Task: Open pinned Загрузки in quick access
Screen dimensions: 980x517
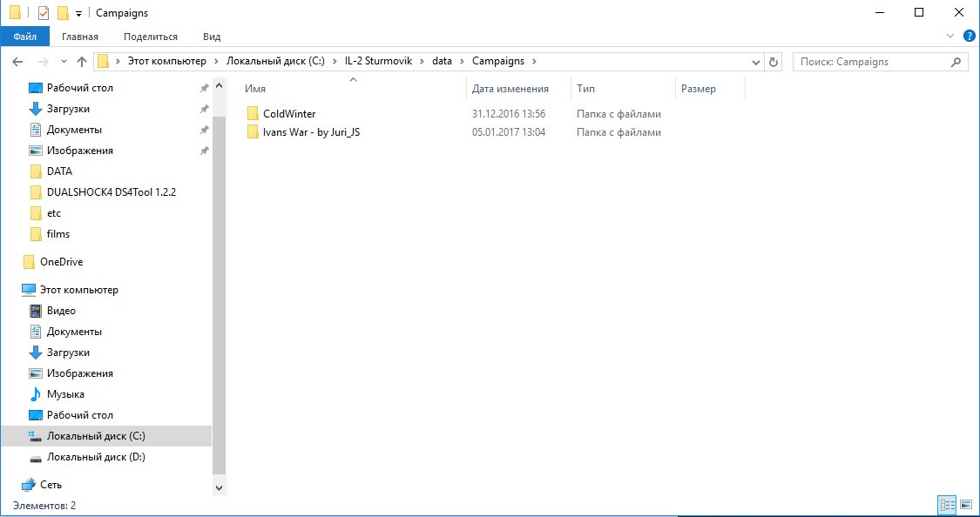Action: [68, 109]
